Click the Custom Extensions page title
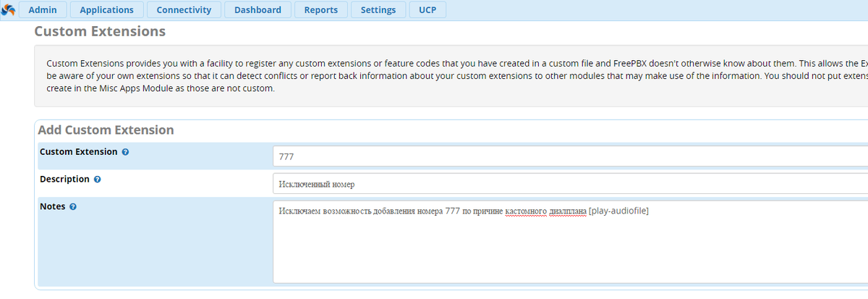 coord(100,32)
